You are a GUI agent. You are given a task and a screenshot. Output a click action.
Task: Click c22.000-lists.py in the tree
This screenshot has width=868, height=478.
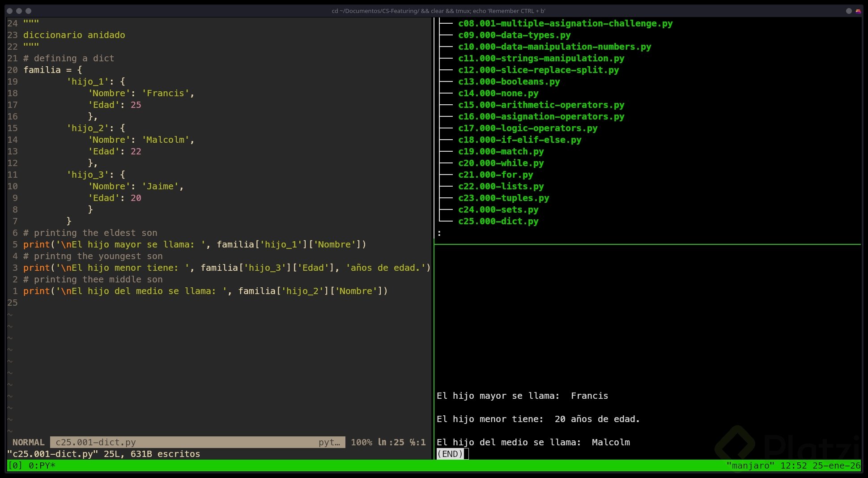[x=501, y=186]
